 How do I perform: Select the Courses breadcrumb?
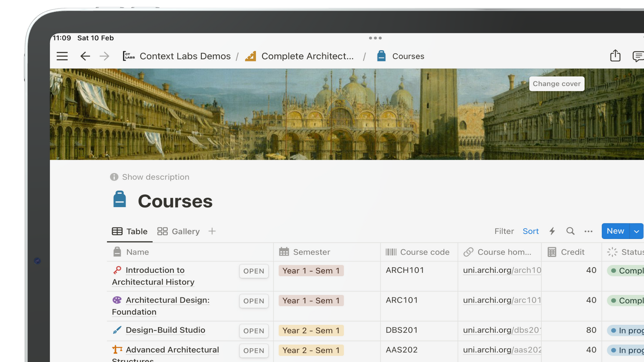click(x=408, y=56)
